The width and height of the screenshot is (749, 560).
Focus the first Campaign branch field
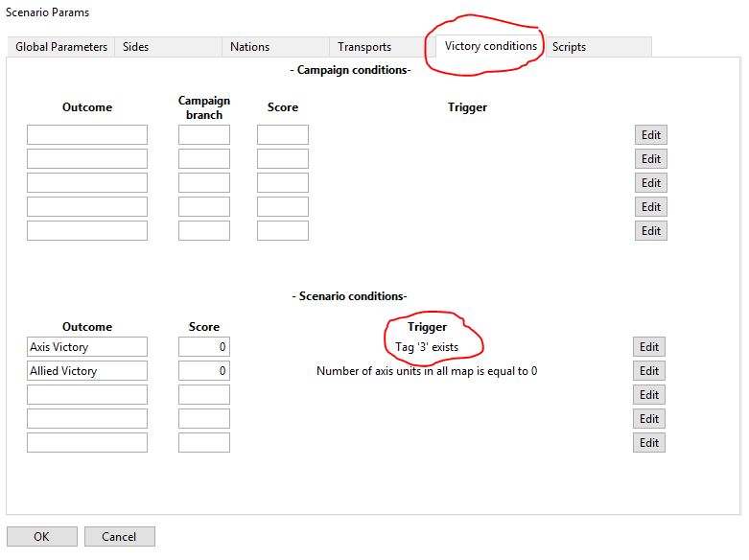point(204,135)
